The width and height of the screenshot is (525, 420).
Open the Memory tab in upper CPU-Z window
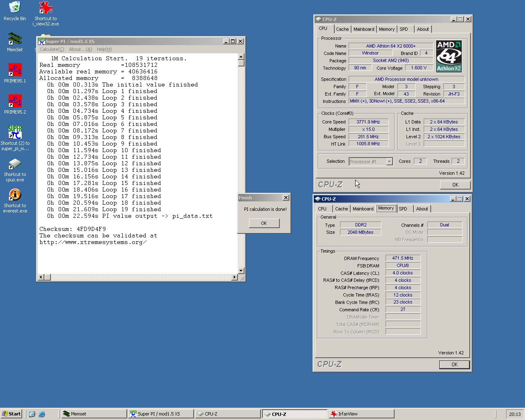pyautogui.click(x=387, y=29)
